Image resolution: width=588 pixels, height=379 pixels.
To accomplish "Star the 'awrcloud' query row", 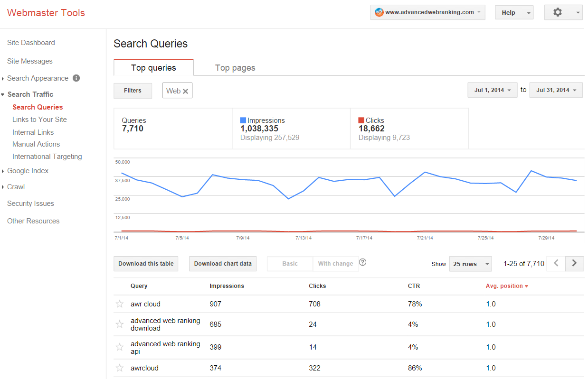I will click(120, 368).
